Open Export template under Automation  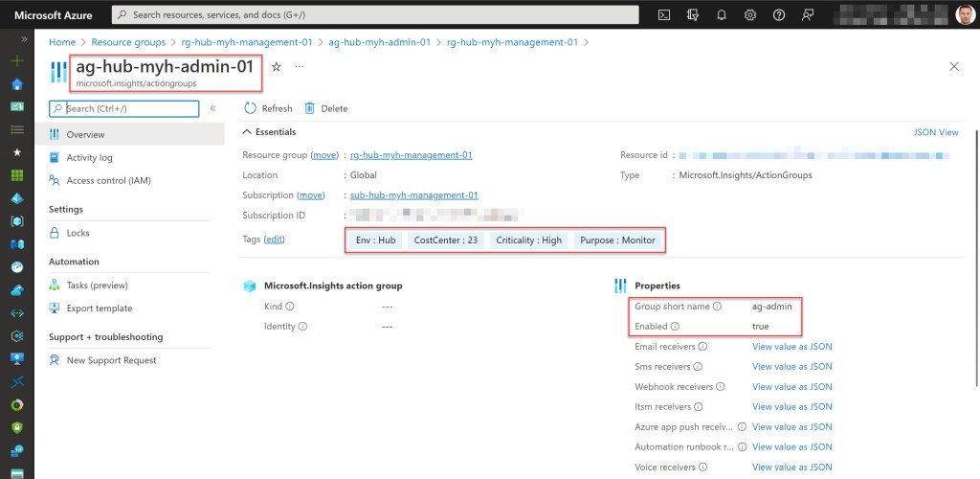[x=99, y=308]
